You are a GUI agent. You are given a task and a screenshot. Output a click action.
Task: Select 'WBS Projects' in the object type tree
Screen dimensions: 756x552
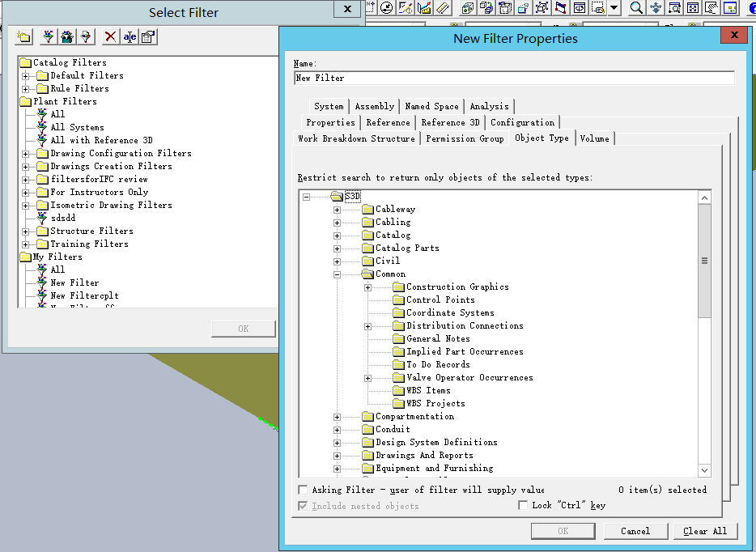[x=435, y=404]
